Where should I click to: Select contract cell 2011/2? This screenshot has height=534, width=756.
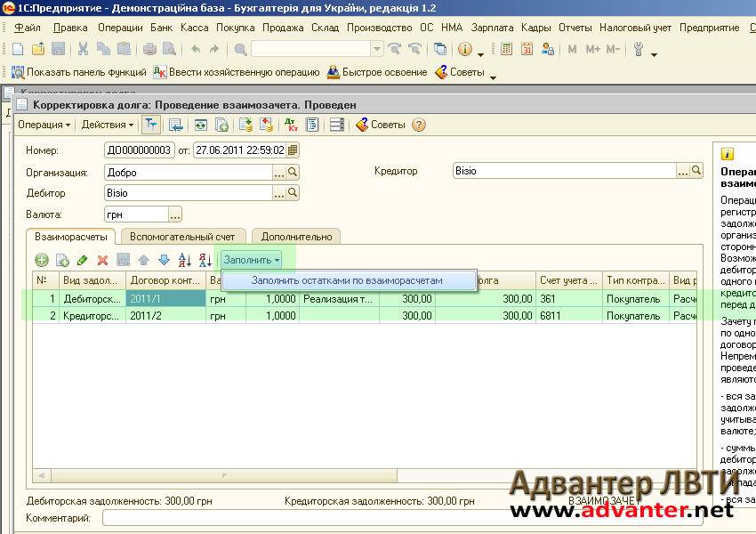point(165,316)
